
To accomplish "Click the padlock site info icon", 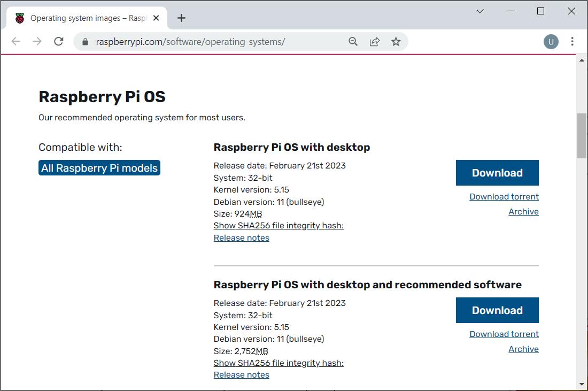I will point(85,42).
